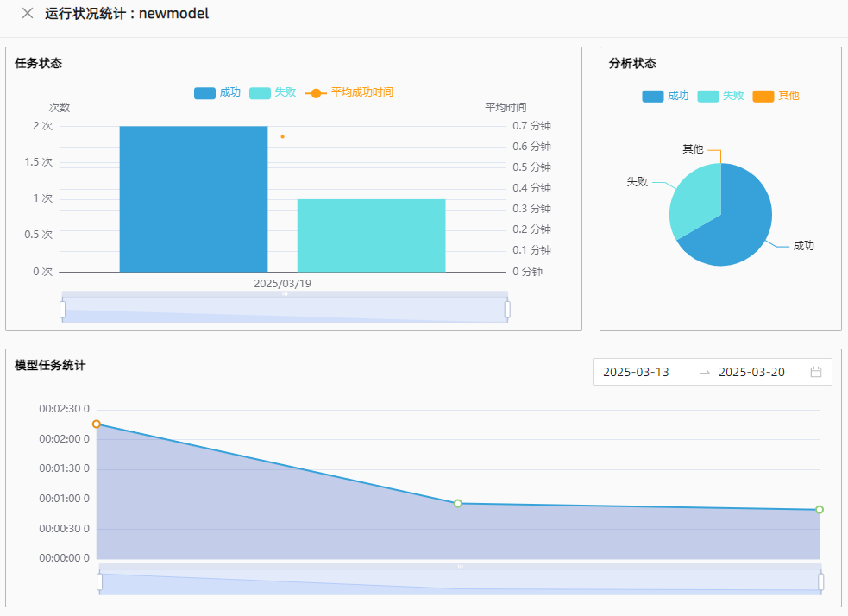848x616 pixels.
Task: Close the 运行状况统计 panel with X icon
Action: pos(27,14)
